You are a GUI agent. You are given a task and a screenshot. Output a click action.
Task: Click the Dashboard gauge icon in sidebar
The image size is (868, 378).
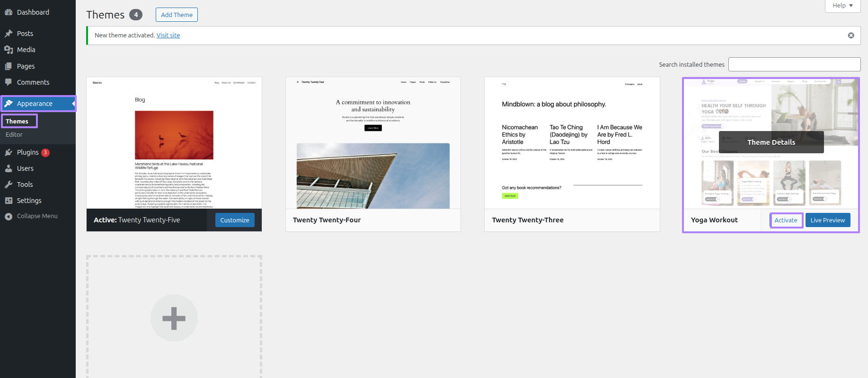pos(9,12)
